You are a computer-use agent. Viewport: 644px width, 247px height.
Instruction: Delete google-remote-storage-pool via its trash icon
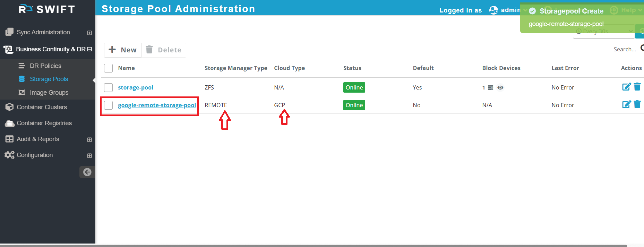[637, 104]
